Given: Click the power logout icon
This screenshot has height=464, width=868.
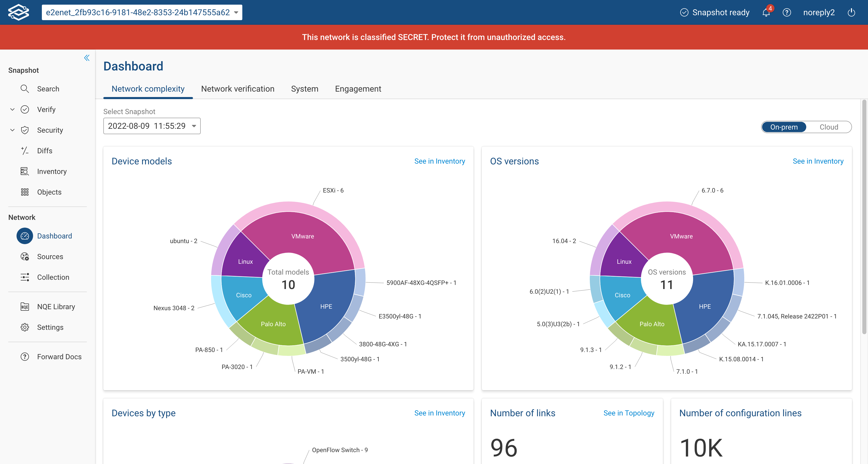Looking at the screenshot, I should point(851,13).
